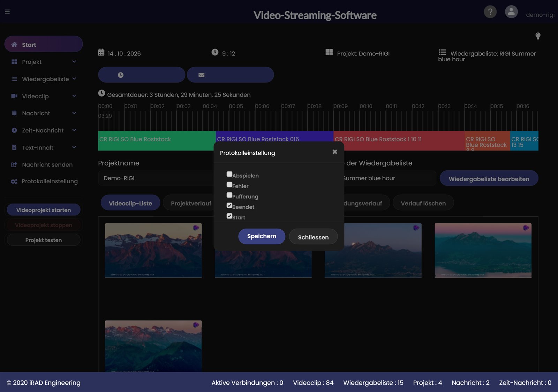The height and width of the screenshot is (392, 558).
Task: Click the play badge on bottom-left thumbnail
Action: (x=196, y=325)
